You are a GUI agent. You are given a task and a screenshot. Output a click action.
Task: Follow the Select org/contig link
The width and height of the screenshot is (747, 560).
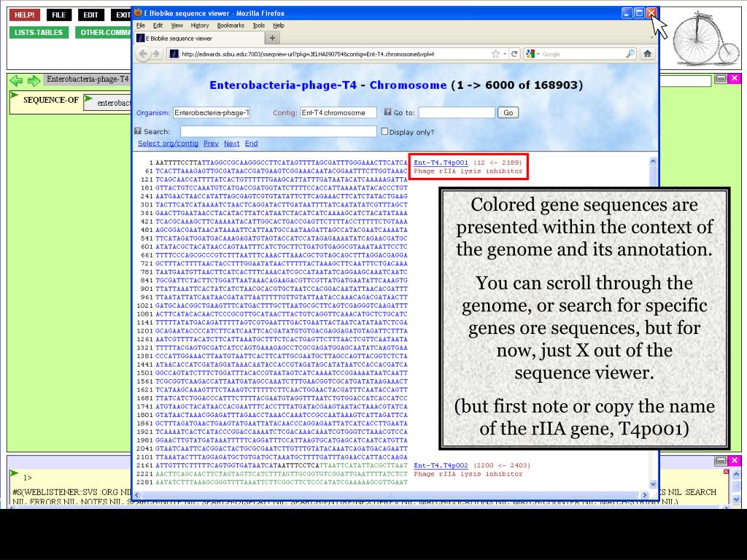point(168,144)
